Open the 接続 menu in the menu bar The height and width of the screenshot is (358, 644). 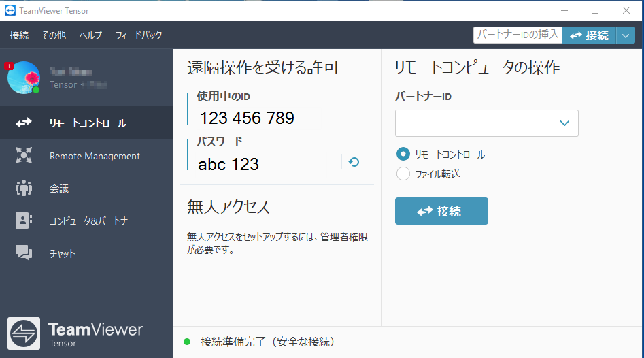[x=19, y=35]
